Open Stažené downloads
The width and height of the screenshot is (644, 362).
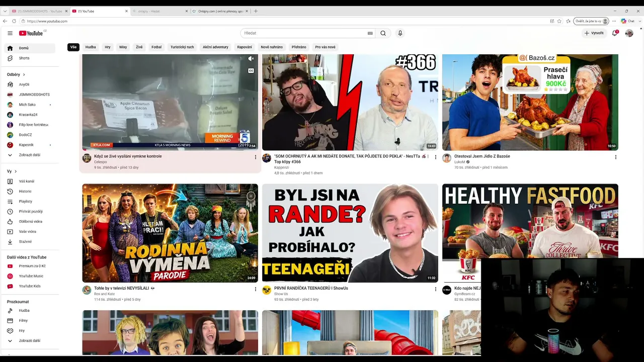pyautogui.click(x=30, y=242)
